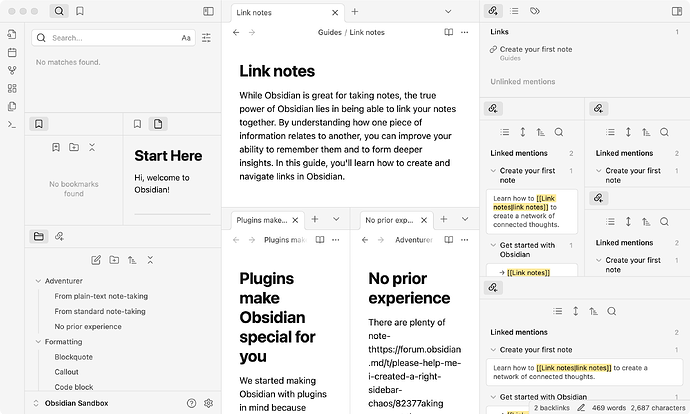Toggle reading view in the Plugins make pane

(x=320, y=240)
